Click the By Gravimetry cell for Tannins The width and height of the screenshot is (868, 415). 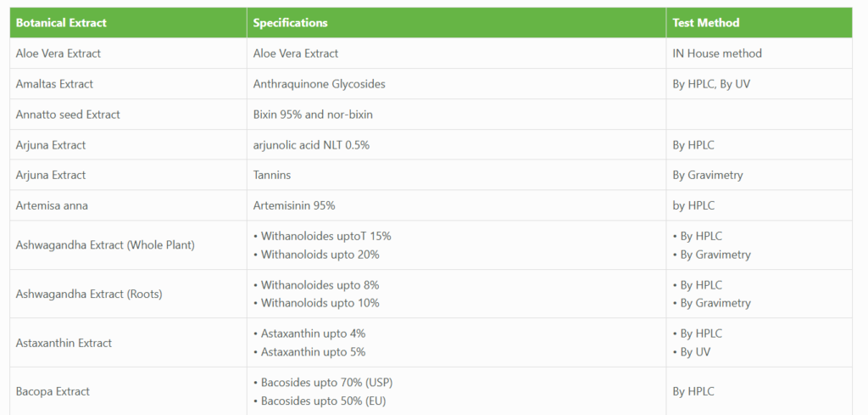708,176
